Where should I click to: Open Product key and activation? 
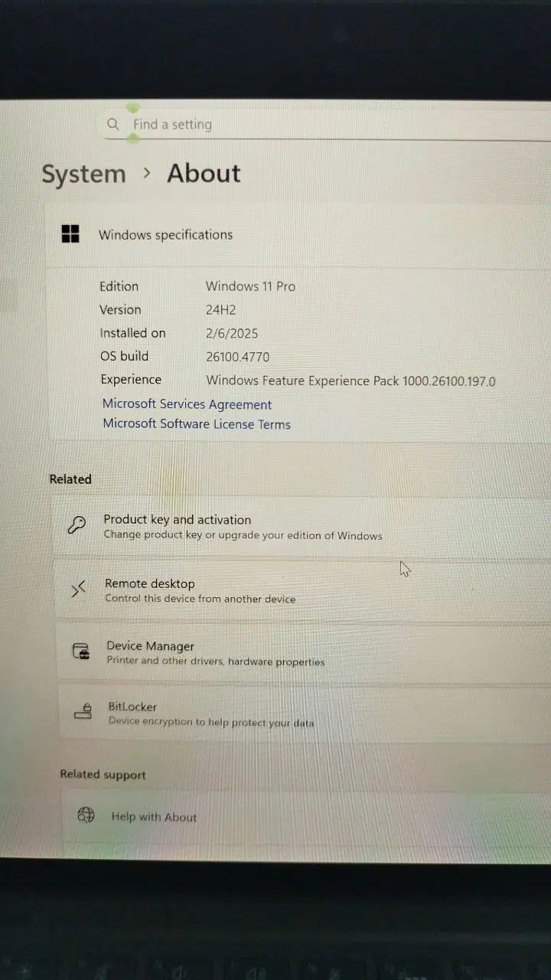coord(302,527)
